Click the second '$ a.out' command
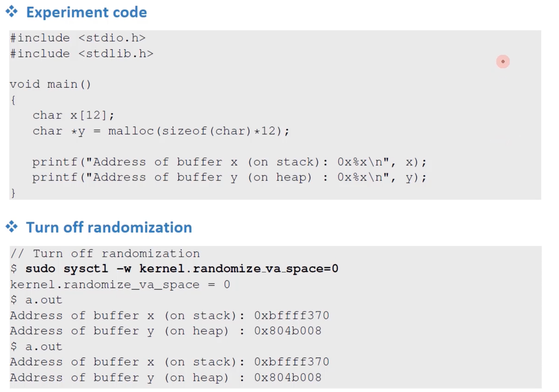 click(x=36, y=347)
